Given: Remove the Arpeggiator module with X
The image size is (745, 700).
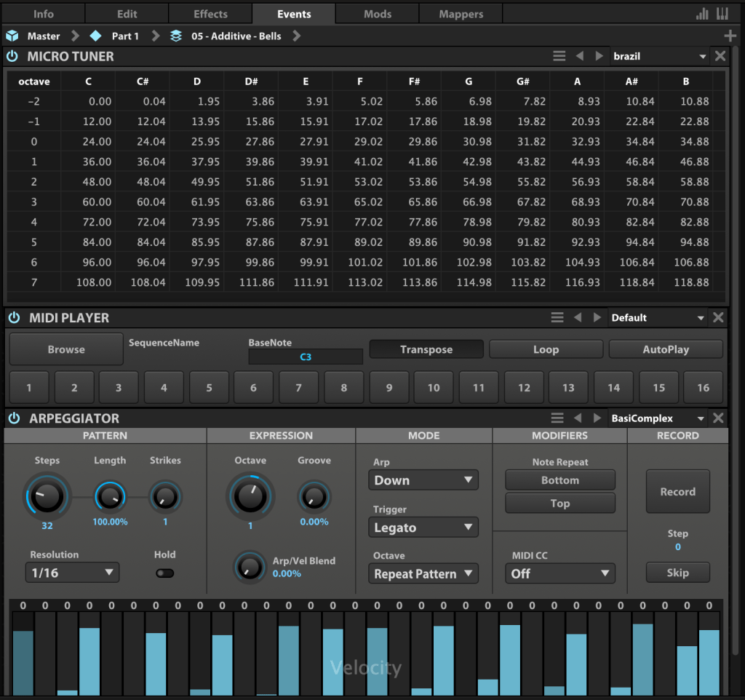Looking at the screenshot, I should (x=718, y=418).
